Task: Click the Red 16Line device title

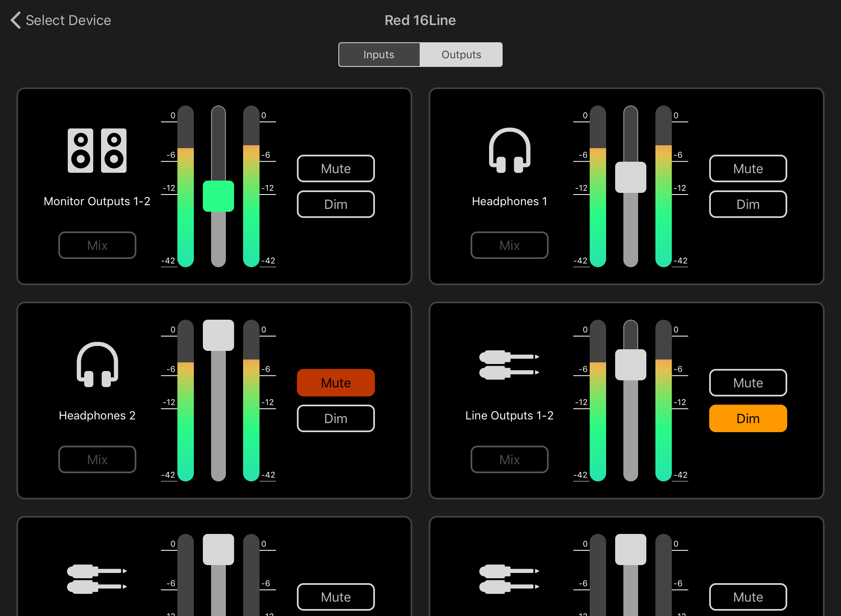Action: click(420, 20)
